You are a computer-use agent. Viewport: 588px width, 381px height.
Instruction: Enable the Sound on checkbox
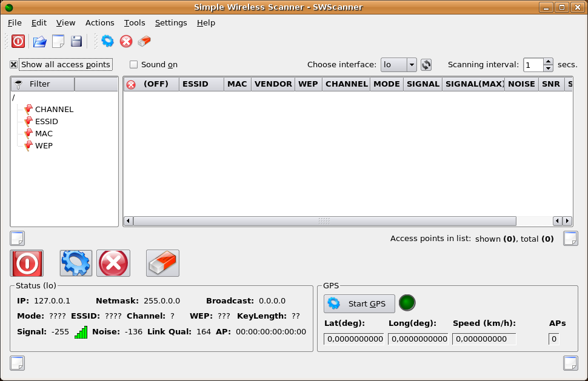coord(133,64)
